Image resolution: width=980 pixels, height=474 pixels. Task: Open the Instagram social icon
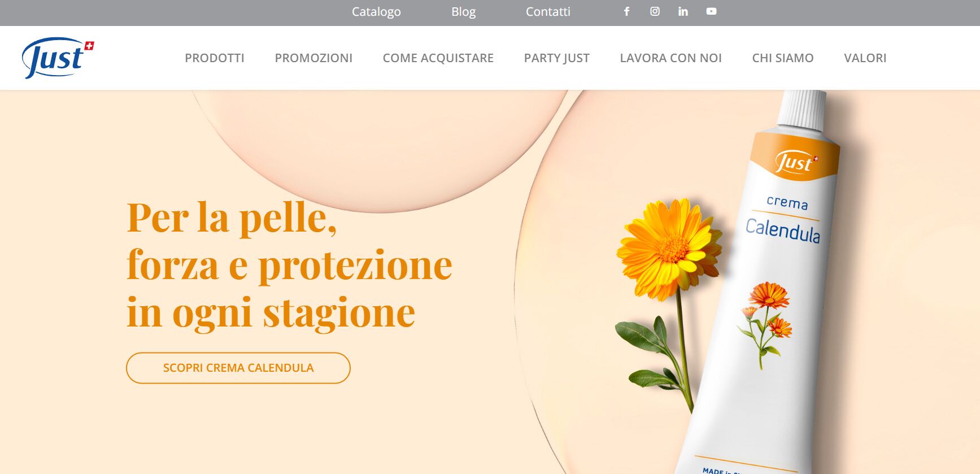[x=655, y=11]
